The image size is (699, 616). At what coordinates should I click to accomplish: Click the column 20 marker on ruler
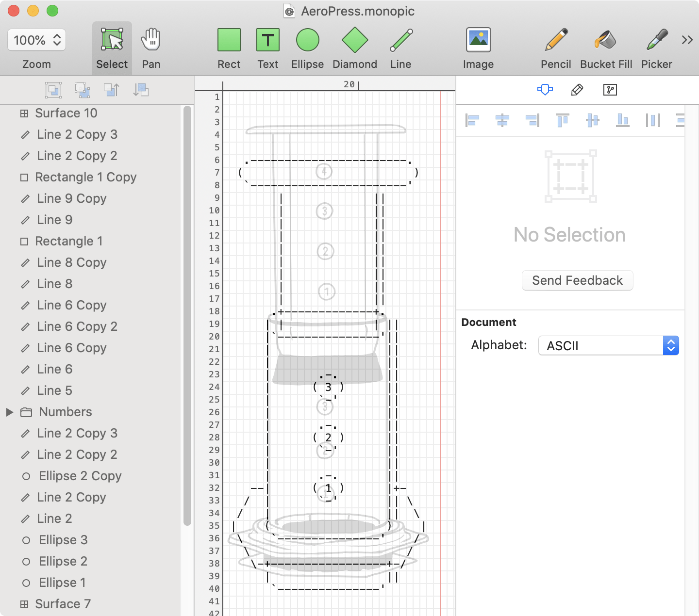351,84
